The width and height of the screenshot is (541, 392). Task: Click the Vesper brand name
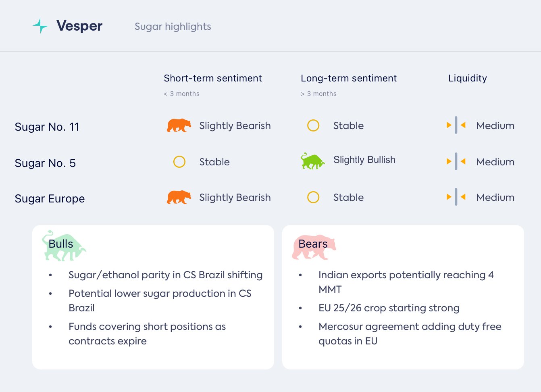point(79,26)
